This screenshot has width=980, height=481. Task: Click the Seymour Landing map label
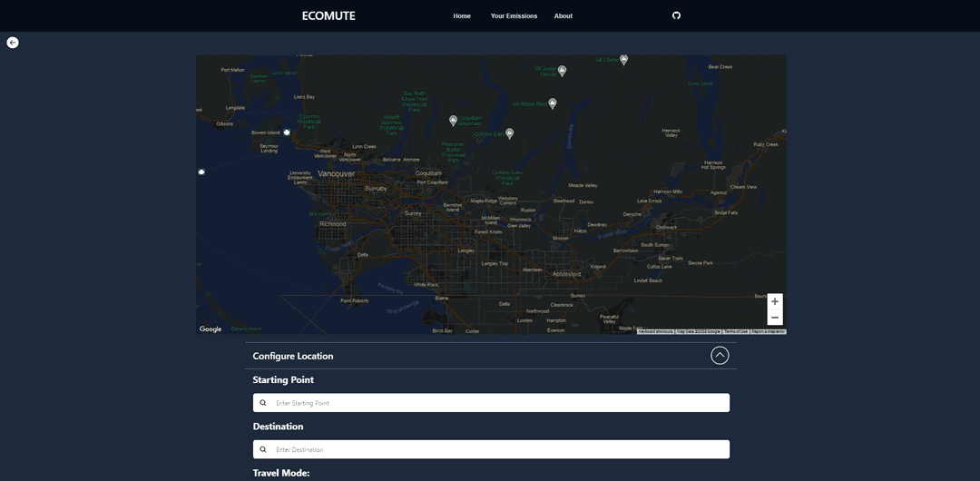(269, 148)
